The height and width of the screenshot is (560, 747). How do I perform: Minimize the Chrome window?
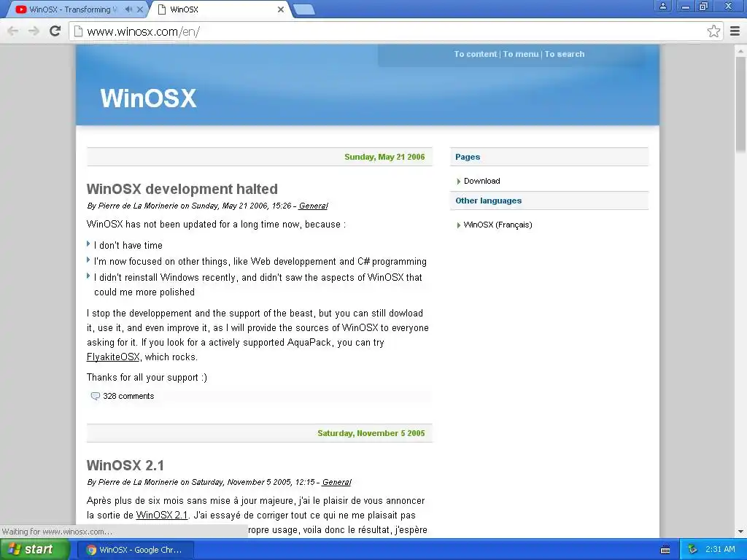tap(685, 6)
